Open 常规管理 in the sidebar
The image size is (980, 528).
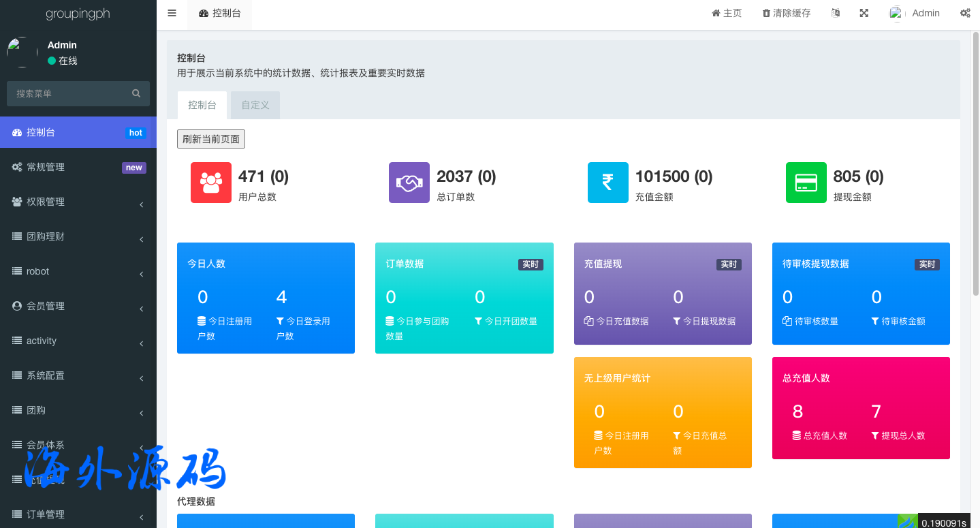[x=78, y=167]
